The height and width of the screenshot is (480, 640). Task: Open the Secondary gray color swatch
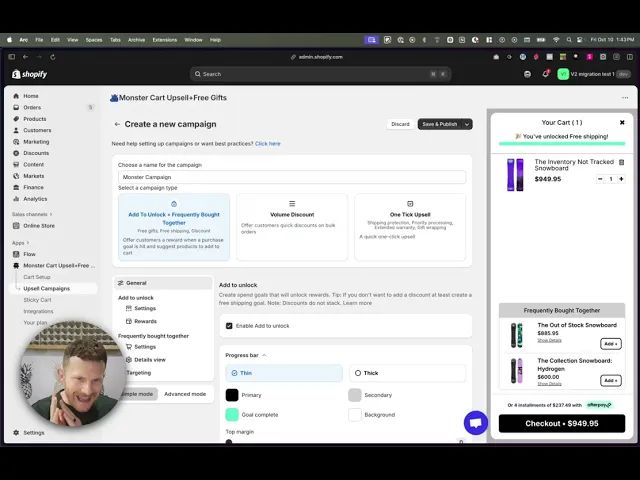coord(355,395)
